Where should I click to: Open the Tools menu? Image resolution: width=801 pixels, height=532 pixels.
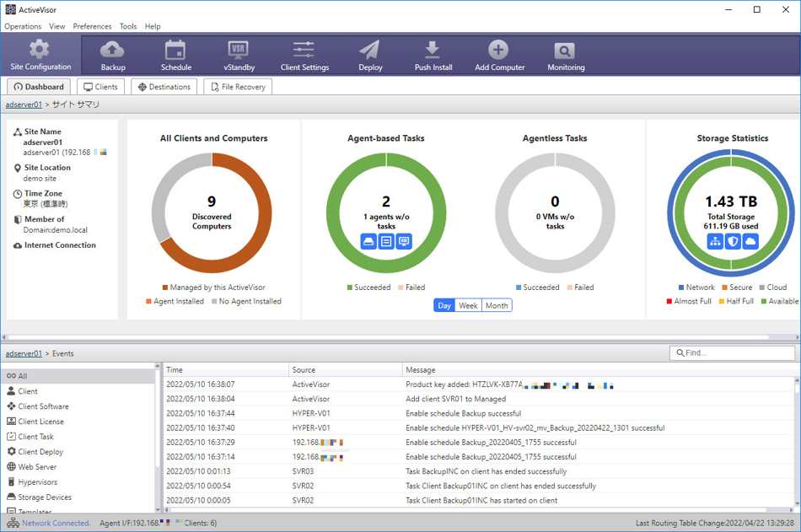pos(127,26)
